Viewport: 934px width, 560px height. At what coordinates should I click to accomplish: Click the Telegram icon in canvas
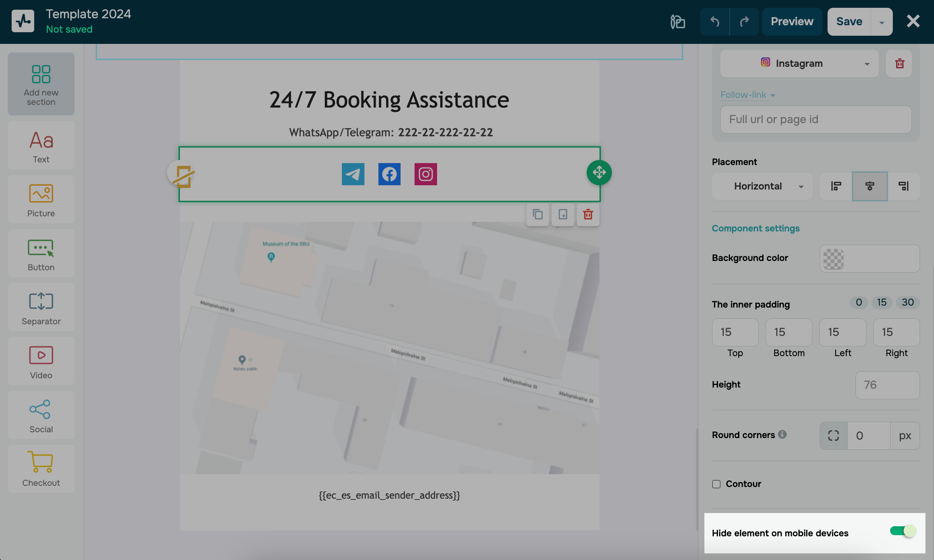point(353,174)
